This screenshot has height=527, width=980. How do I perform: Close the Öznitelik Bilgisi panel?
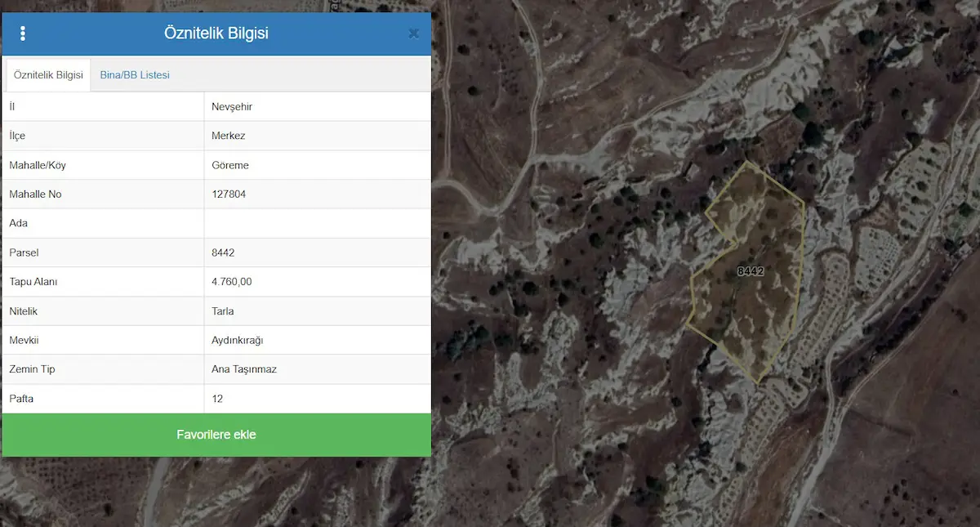[x=413, y=33]
